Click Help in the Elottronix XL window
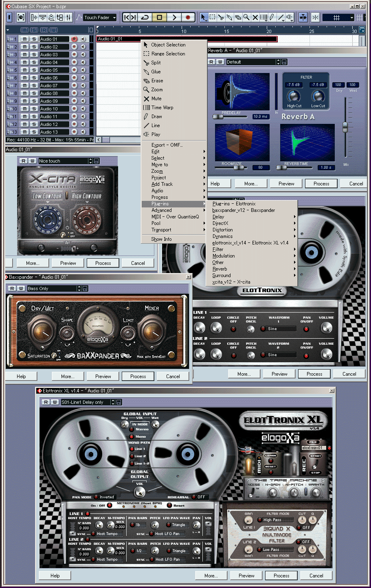The width and height of the screenshot is (371, 588). coord(54,575)
